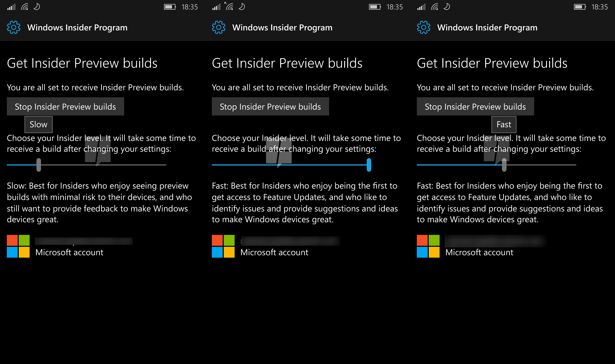Click the settings gear icon in left screen
This screenshot has width=615, height=364.
coord(14,27)
